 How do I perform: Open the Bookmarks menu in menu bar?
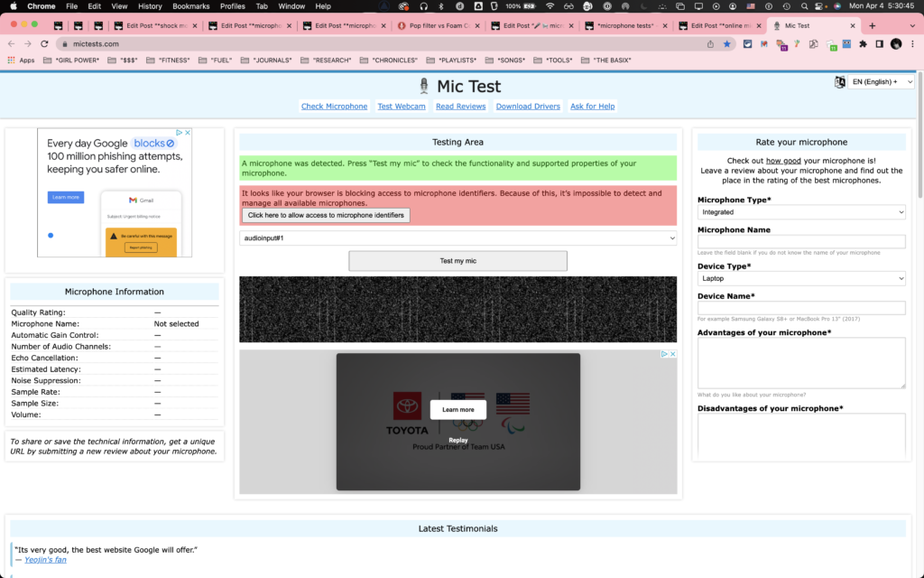click(x=190, y=6)
